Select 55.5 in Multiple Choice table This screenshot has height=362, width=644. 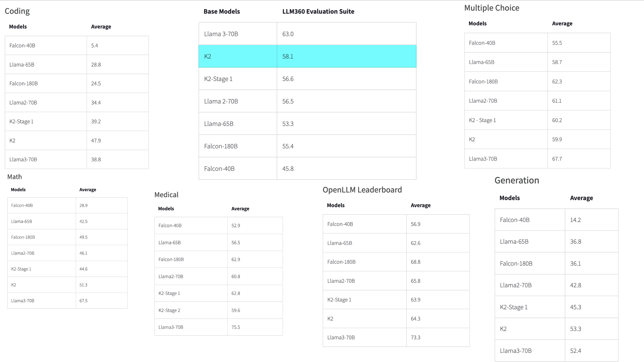pos(557,43)
